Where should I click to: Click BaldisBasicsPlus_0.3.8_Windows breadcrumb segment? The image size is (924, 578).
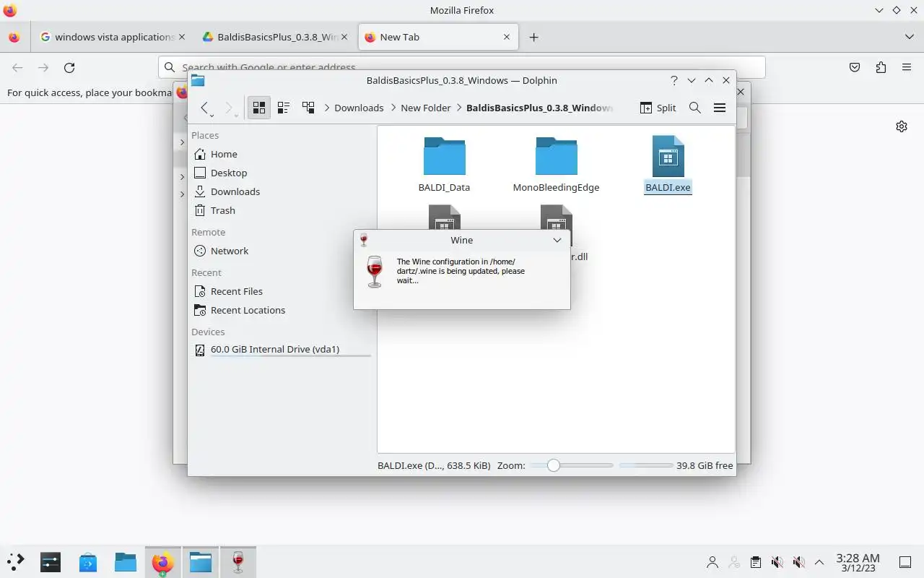[x=539, y=108]
